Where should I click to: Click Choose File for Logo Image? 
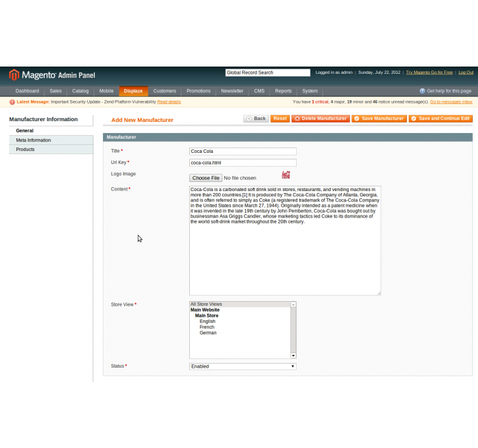pos(206,178)
